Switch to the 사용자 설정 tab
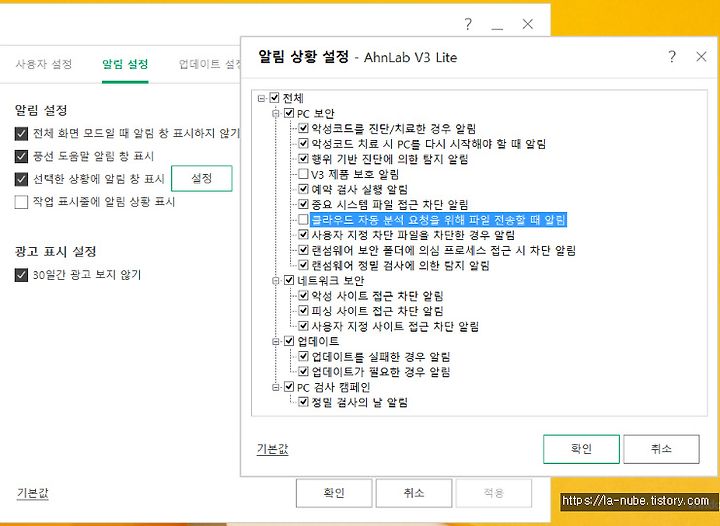 [44, 64]
